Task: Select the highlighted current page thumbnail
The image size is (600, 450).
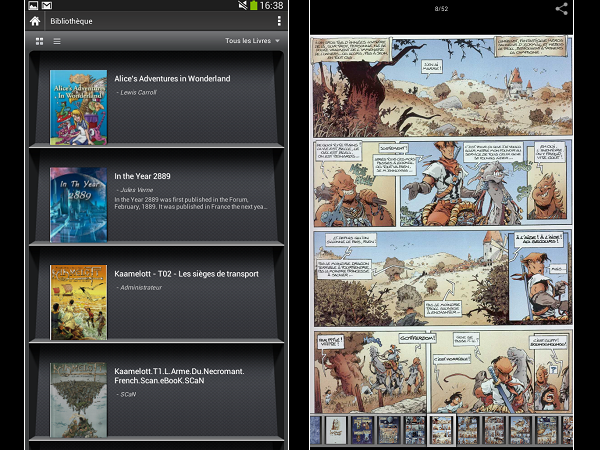Action: point(442,430)
